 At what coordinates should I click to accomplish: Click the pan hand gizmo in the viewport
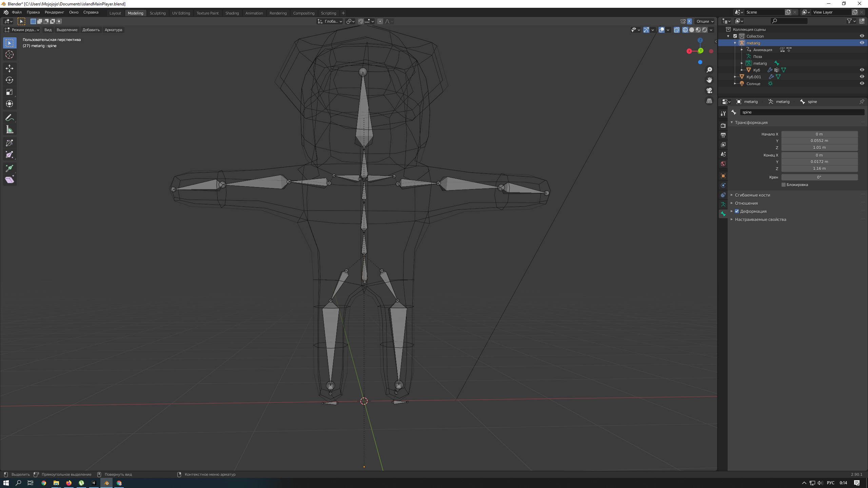709,80
